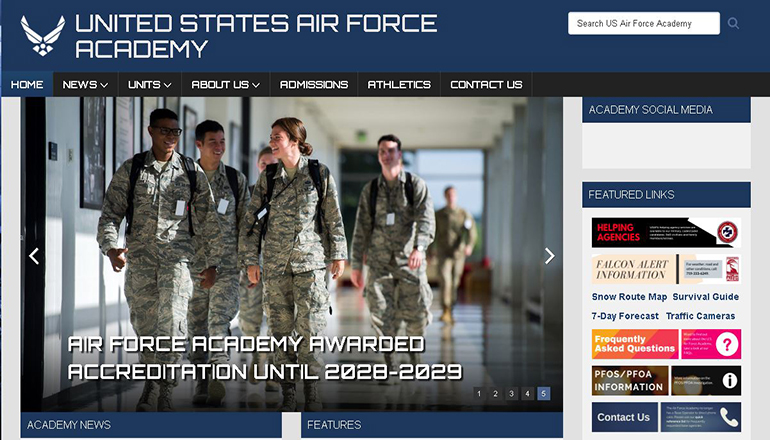The width and height of the screenshot is (770, 440).
Task: Open the 7-Day Forecast link
Action: 625,316
